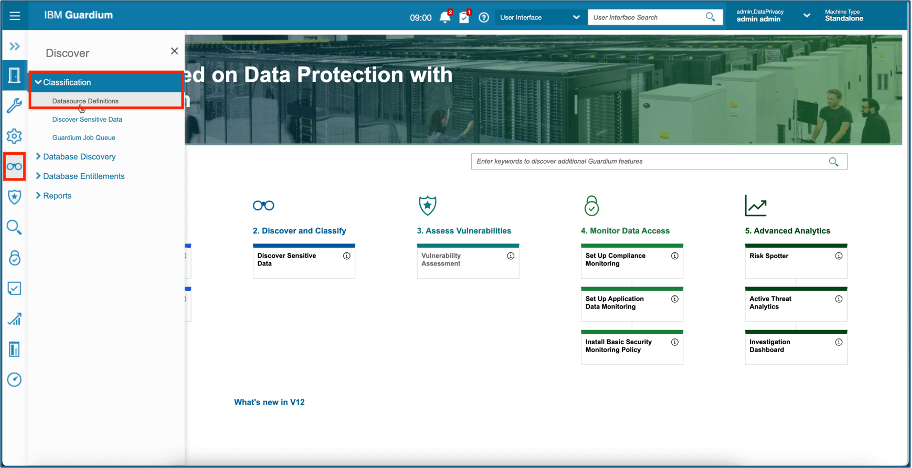Show info for Install Basic Security Monitoring Policy
Viewport: 912px width, 468px height.
click(x=675, y=342)
